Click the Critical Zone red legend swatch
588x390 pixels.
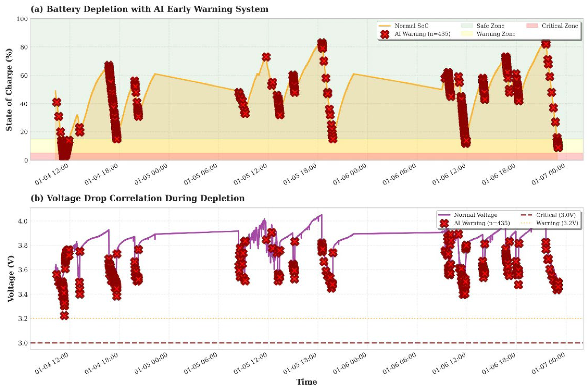coord(532,26)
